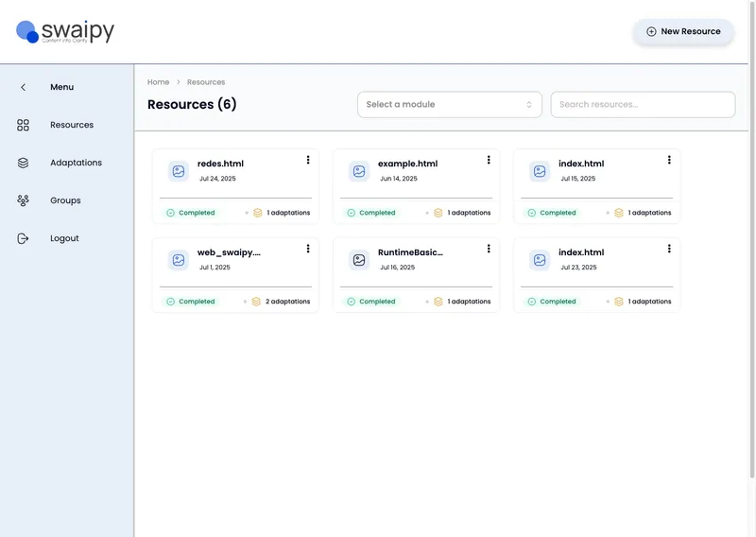Open three-dot menu on redes.html card
Image resolution: width=756 pixels, height=537 pixels.
click(x=308, y=160)
